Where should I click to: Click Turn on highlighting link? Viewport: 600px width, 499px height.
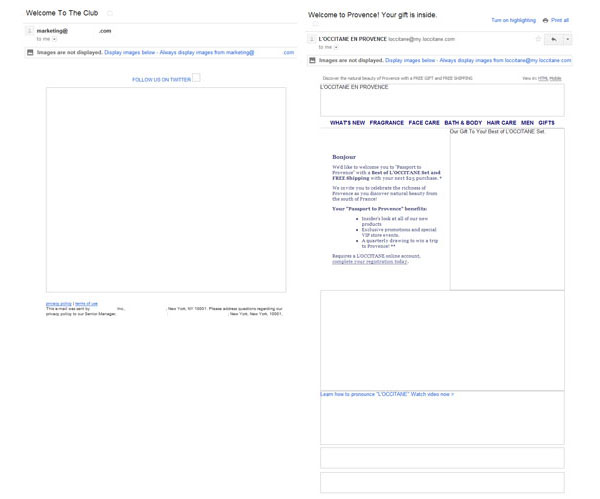point(513,20)
